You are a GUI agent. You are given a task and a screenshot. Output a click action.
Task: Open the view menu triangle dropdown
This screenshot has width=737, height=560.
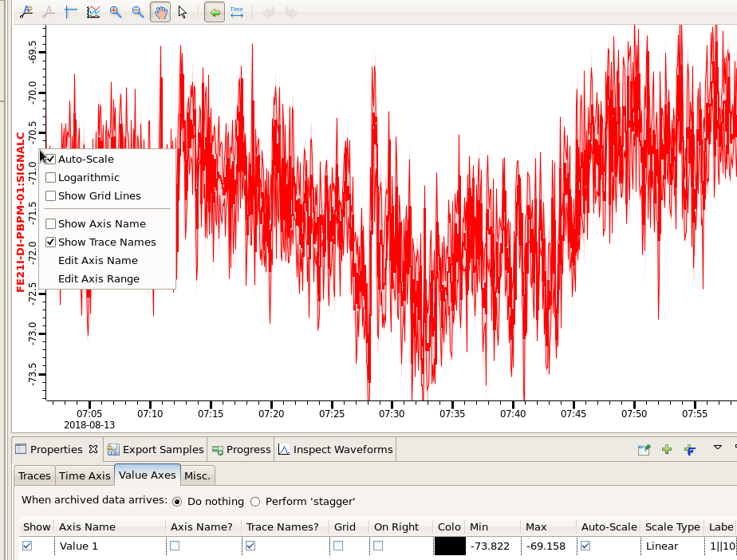[717, 448]
